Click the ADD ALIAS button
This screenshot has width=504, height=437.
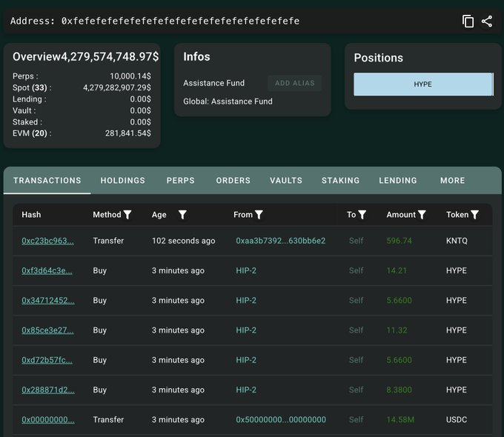tap(295, 83)
